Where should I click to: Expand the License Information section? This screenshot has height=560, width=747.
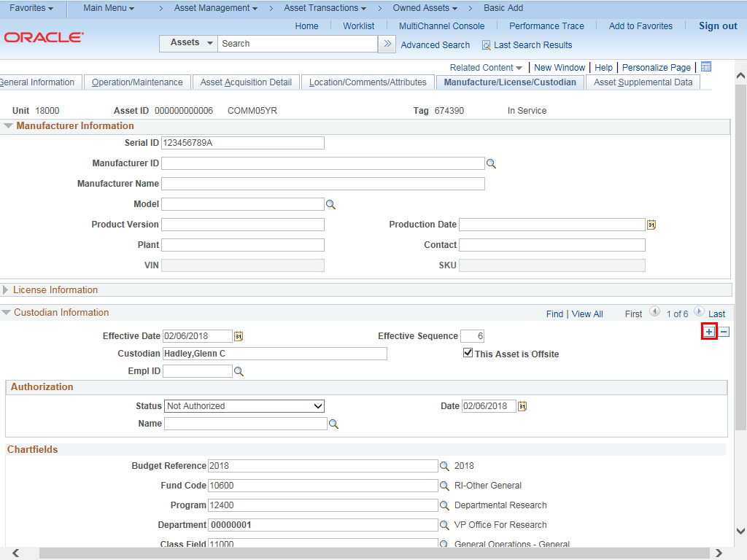click(x=7, y=290)
